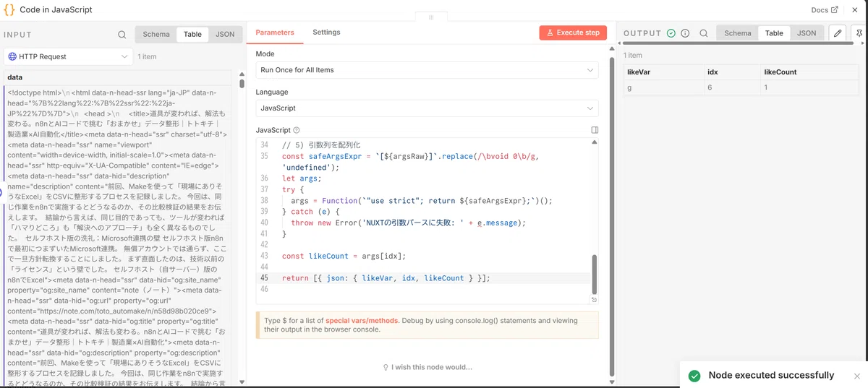The width and height of the screenshot is (868, 388).
Task: Click the editor resize corner handle
Action: [594, 299]
